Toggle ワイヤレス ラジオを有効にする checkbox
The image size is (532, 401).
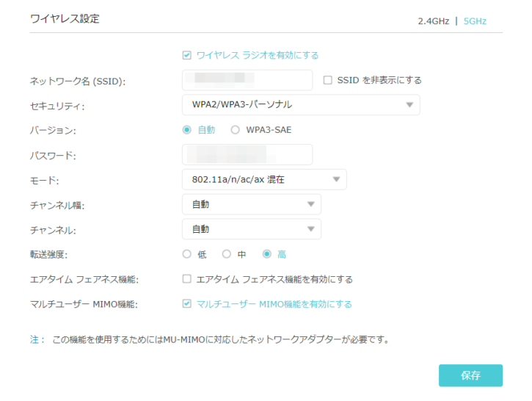tap(187, 55)
